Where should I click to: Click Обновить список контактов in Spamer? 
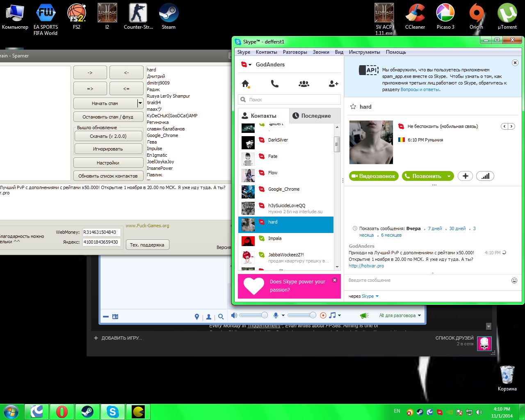[x=108, y=176]
